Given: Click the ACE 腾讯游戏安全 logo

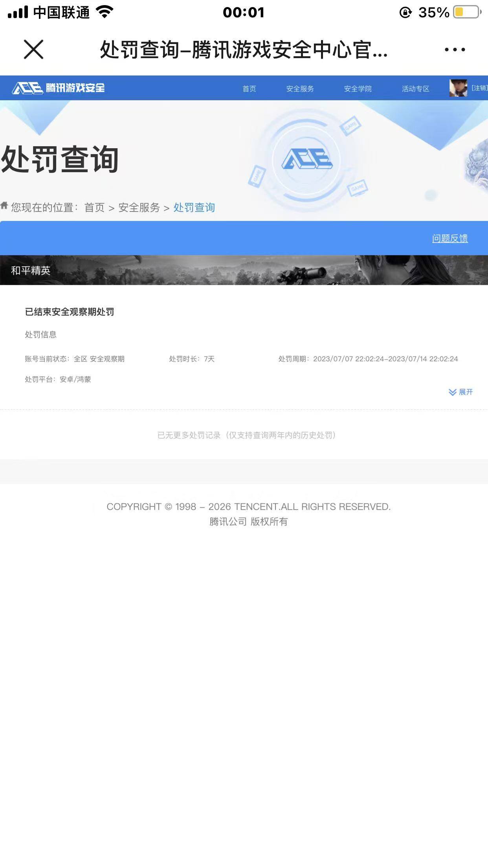Looking at the screenshot, I should coord(59,88).
